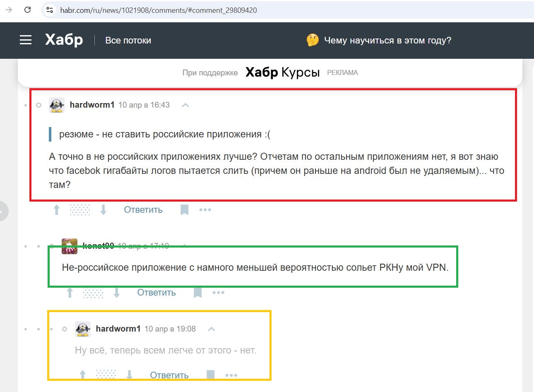Collapse thread via chevron beside 19:08
Viewport: 534px width, 392px height.
[x=212, y=329]
